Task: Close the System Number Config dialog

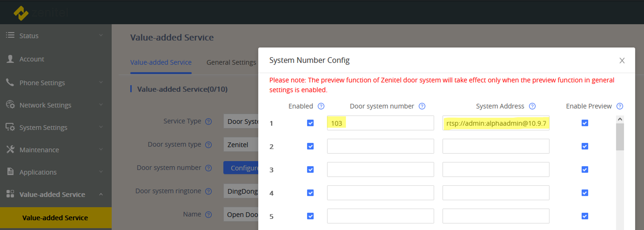Action: [x=622, y=60]
